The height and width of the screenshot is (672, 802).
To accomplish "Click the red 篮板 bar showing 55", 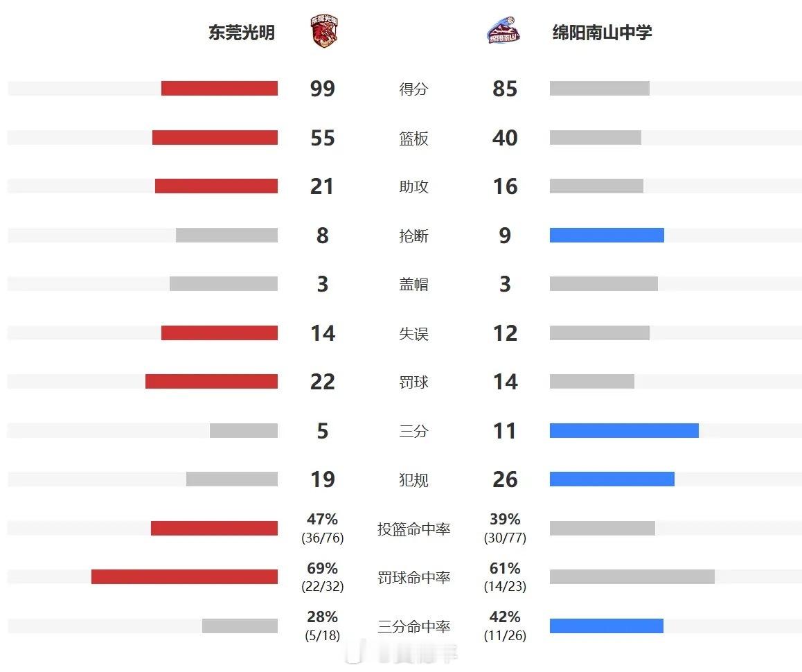I will [215, 137].
